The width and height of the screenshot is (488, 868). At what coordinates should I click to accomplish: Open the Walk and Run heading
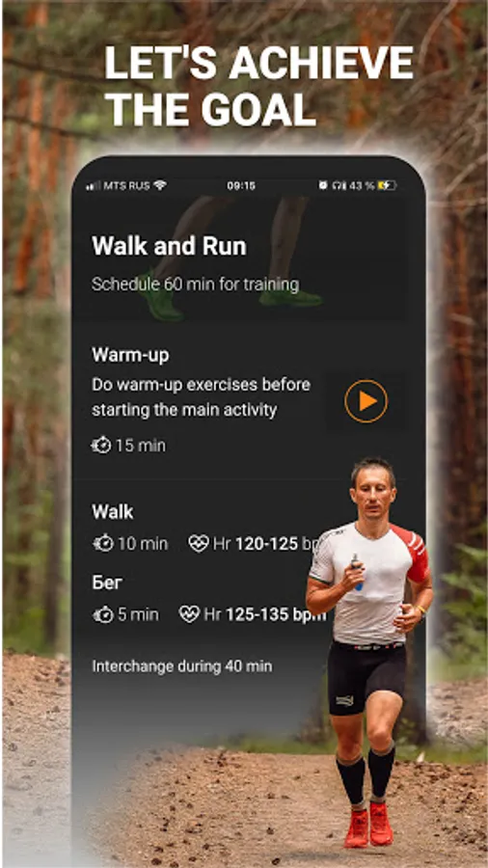coord(170,246)
